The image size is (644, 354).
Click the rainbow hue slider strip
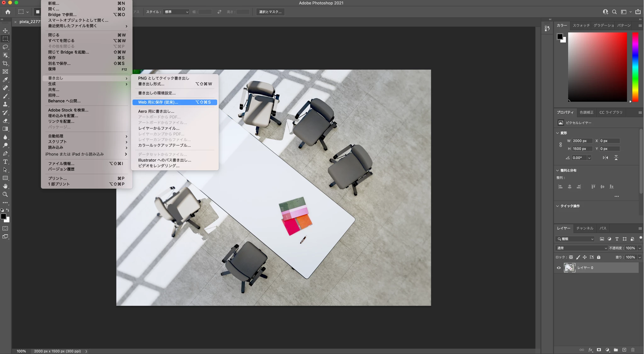pos(635,67)
